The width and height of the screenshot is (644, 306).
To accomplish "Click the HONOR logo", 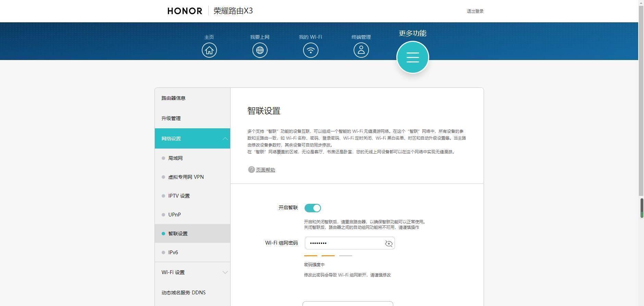I will tap(185, 11).
